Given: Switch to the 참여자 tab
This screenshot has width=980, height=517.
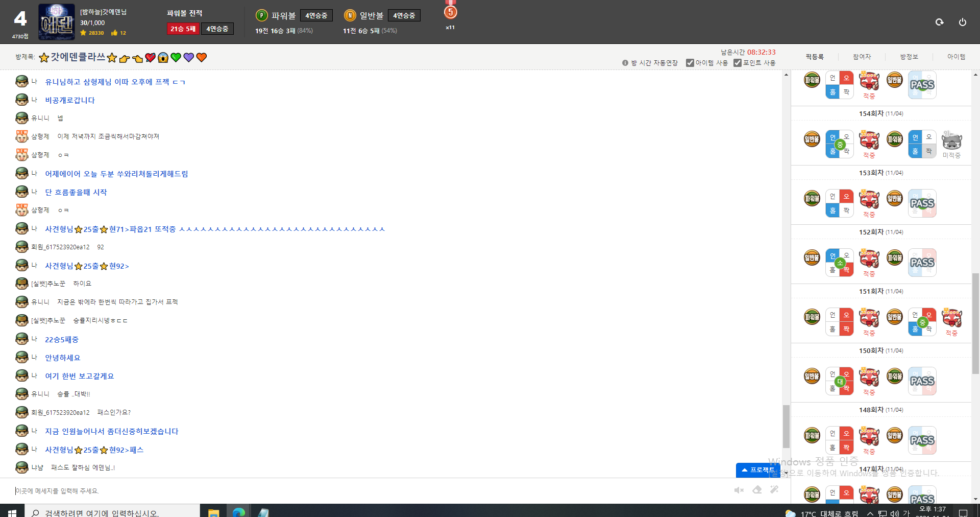Looking at the screenshot, I should [x=862, y=57].
